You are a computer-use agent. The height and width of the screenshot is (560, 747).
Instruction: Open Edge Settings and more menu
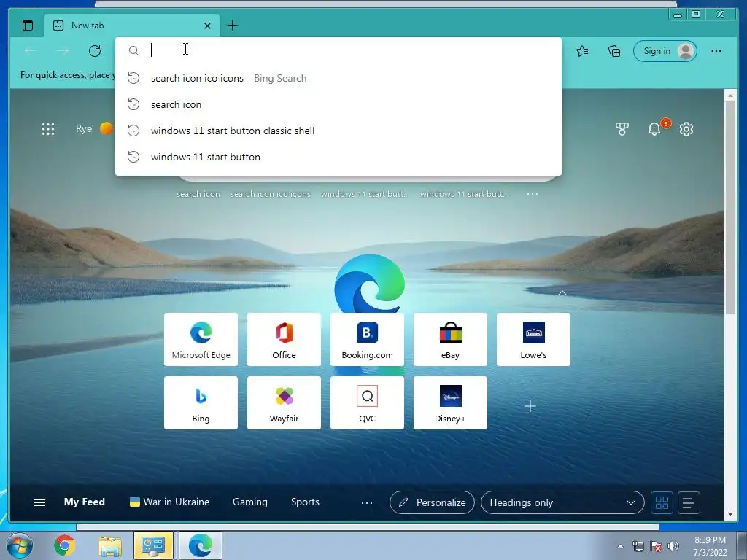point(716,51)
